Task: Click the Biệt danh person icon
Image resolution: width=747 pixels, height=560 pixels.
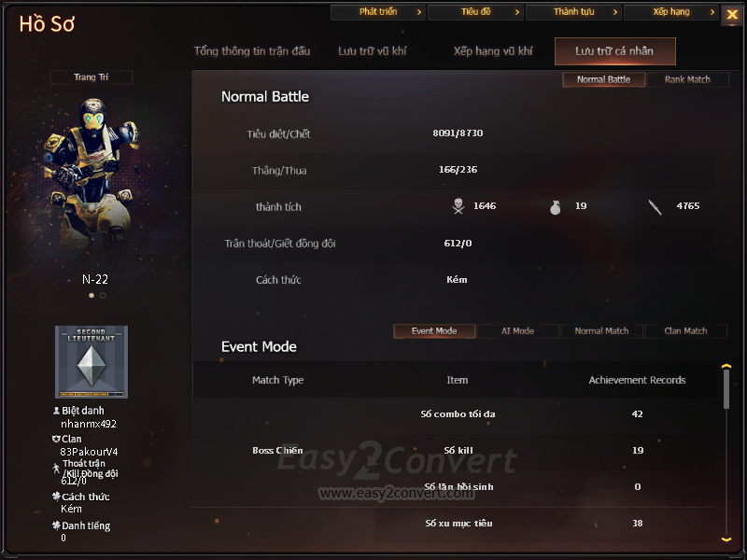Action: coord(56,410)
